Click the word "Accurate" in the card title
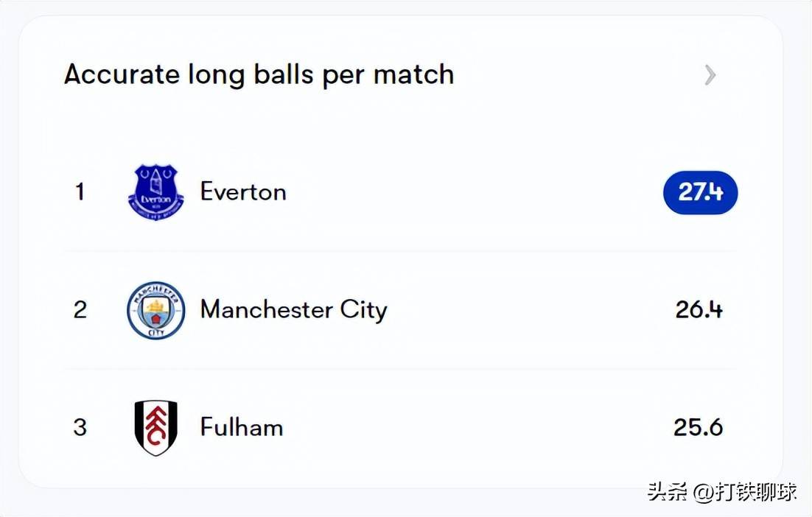The width and height of the screenshot is (812, 517). point(122,74)
